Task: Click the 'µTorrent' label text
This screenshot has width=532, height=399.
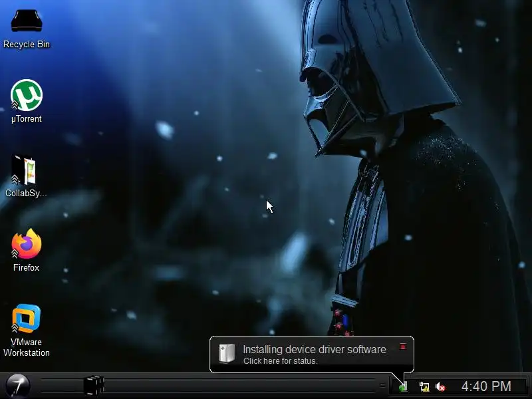Action: pos(27,119)
